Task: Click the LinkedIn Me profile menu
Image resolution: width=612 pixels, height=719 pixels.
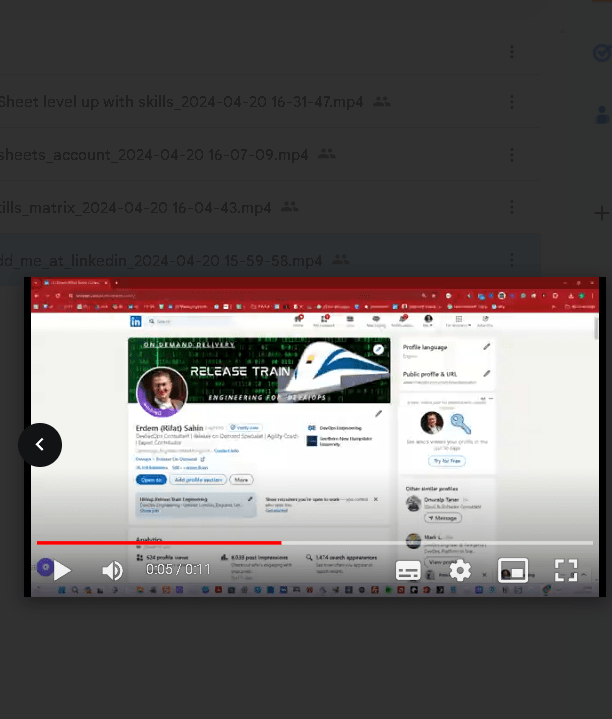Action: click(428, 321)
